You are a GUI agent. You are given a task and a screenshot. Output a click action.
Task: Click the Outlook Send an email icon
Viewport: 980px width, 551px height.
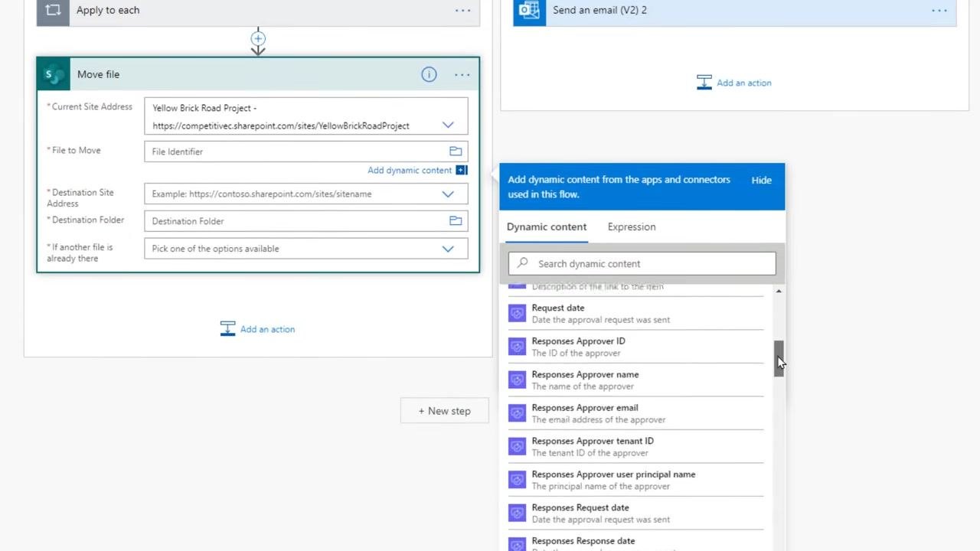(529, 11)
